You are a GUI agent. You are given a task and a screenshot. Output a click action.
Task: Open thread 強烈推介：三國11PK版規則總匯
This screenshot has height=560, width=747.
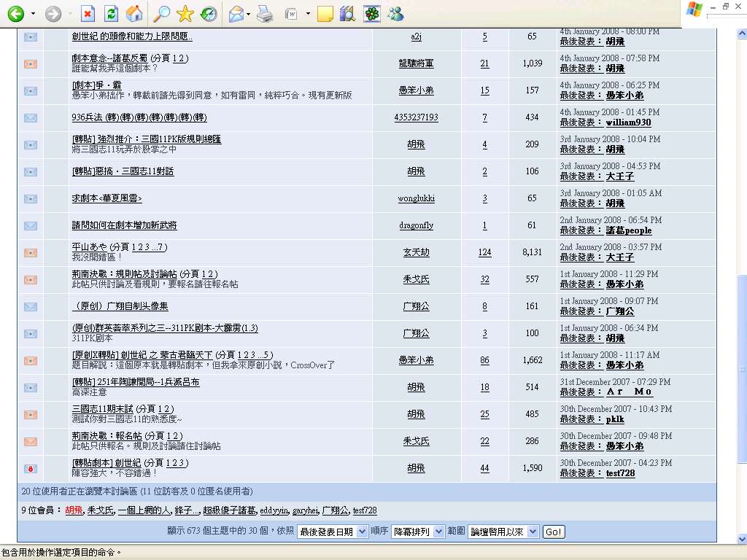point(146,139)
